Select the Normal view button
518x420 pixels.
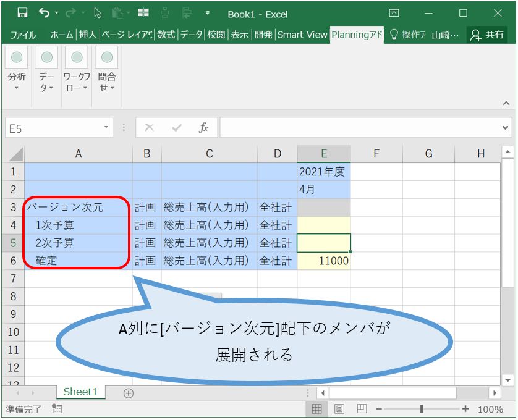coord(316,409)
